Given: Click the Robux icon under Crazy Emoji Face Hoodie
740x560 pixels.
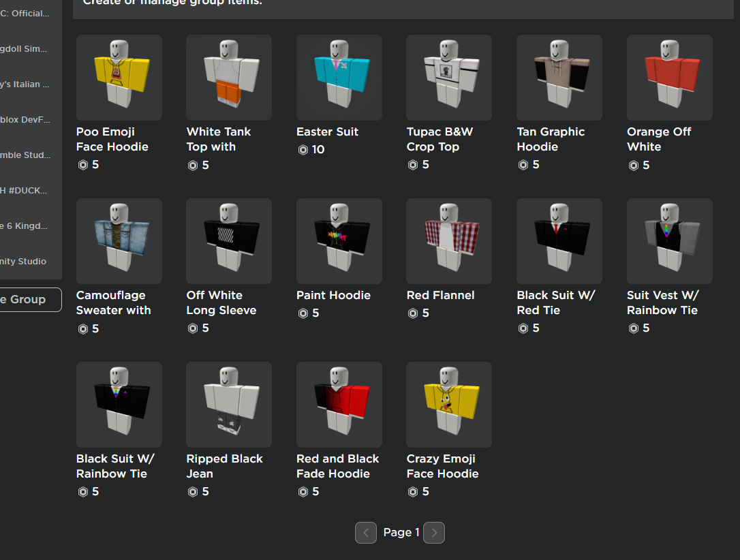Looking at the screenshot, I should [413, 492].
